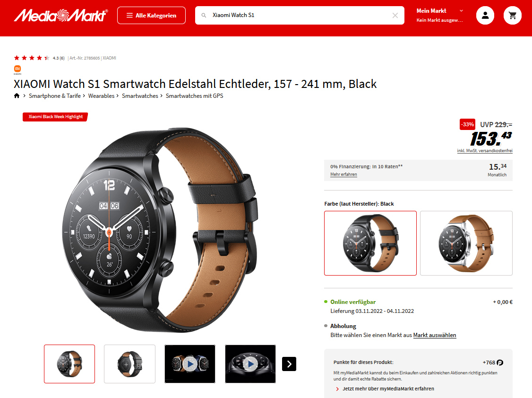Play the first product video thumbnail
The image size is (532, 398).
190,364
